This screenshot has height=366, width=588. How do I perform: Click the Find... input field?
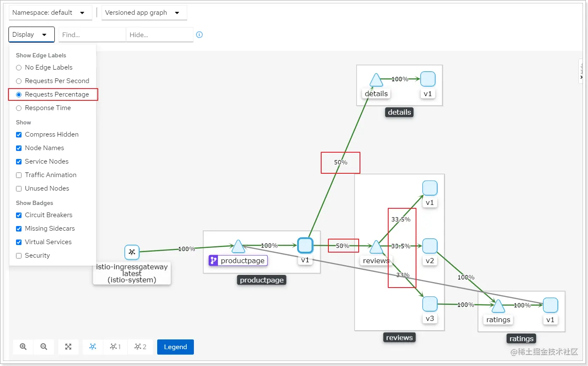click(92, 35)
